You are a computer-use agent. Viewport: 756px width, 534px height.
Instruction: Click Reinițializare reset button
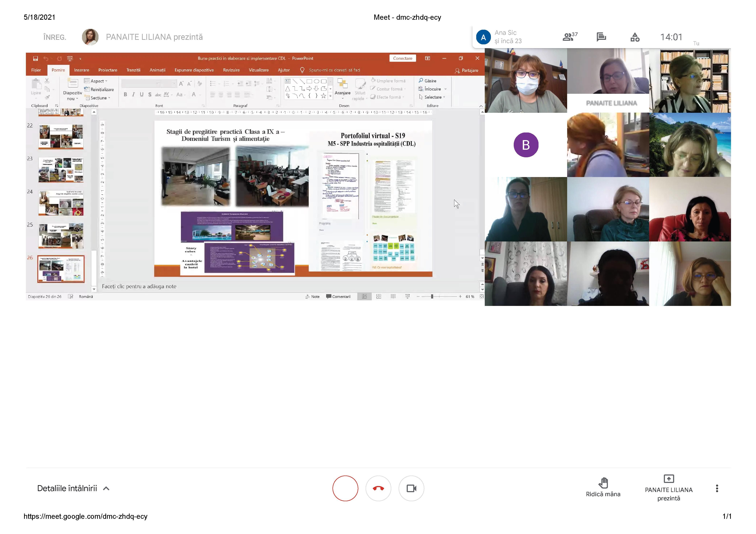tap(99, 89)
